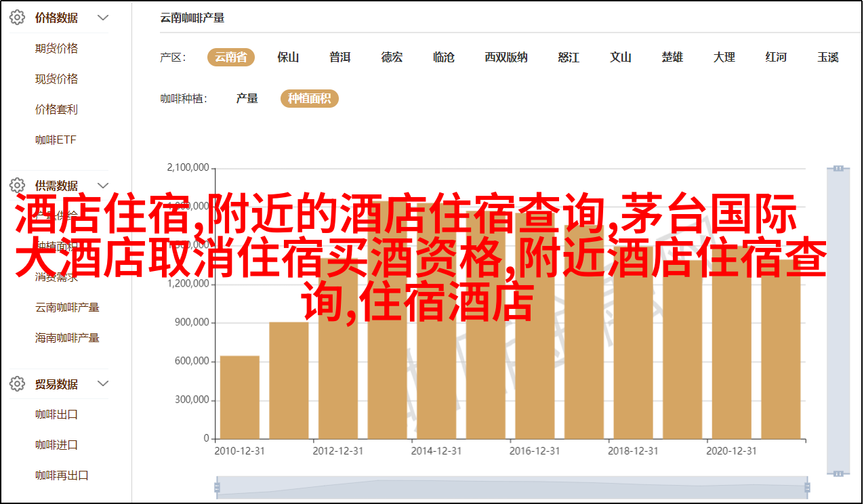Image resolution: width=864 pixels, height=504 pixels.
Task: Click the 2,100,000 y-axis label
Action: coord(188,168)
